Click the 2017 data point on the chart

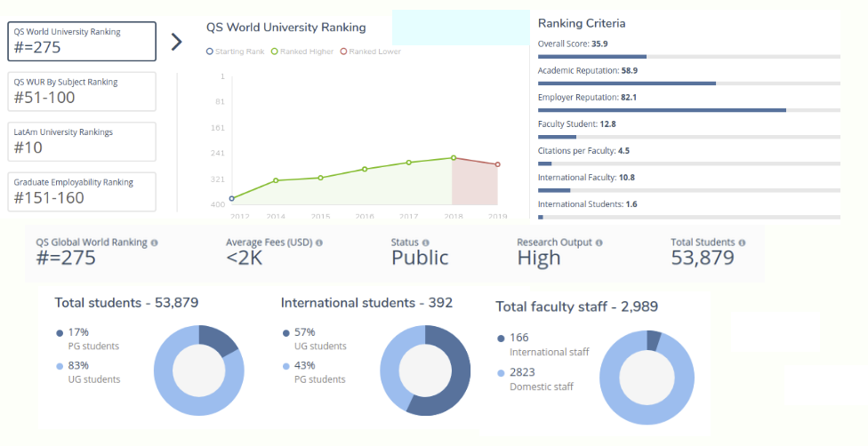click(x=408, y=163)
